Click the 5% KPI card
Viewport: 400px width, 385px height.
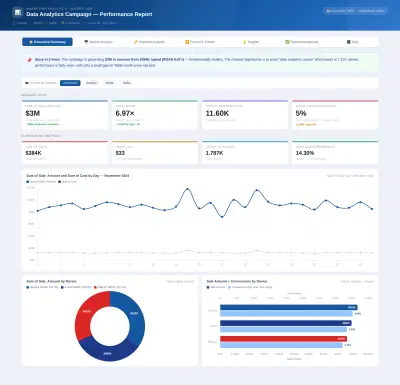point(335,115)
